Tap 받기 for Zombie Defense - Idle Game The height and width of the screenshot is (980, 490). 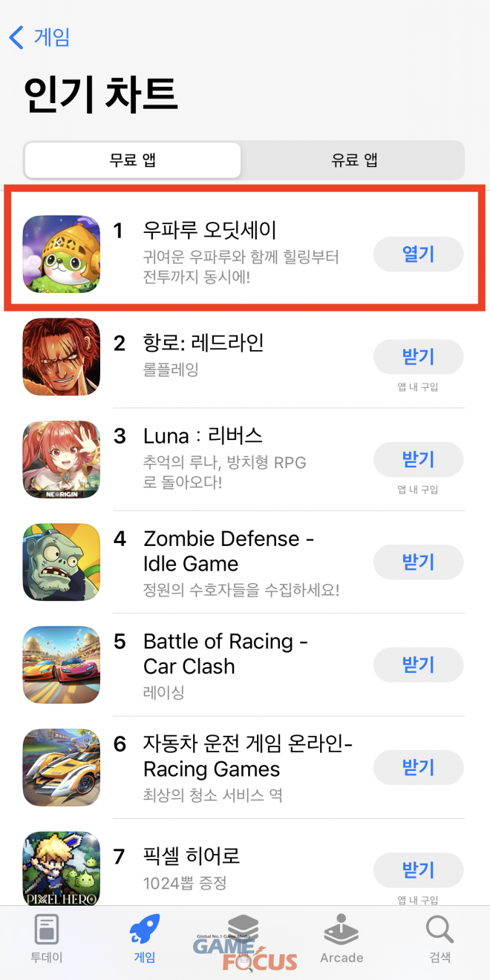[418, 562]
